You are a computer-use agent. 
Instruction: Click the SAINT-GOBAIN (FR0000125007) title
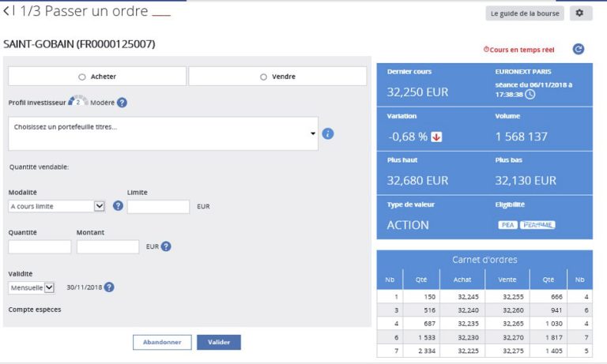coord(79,44)
